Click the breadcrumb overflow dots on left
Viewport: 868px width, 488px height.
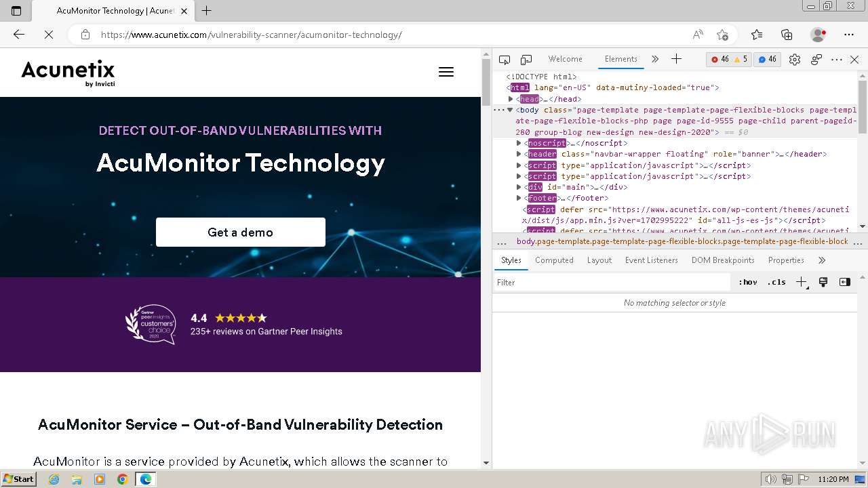(x=502, y=242)
